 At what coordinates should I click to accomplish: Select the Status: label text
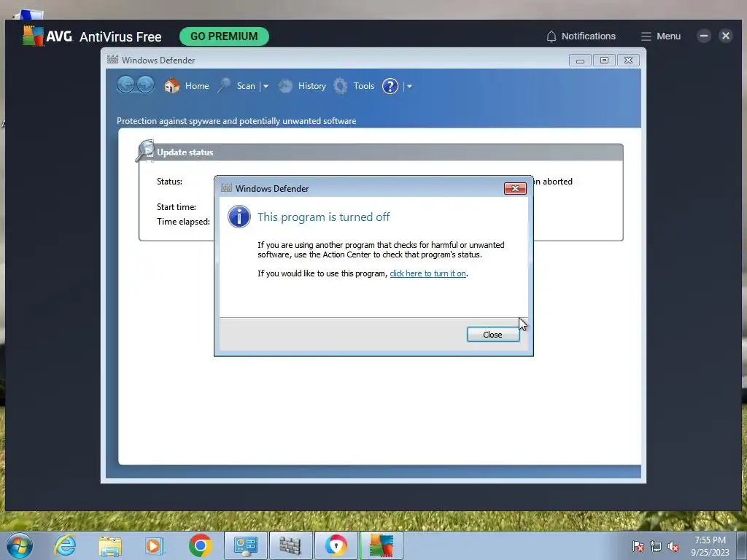tap(169, 182)
